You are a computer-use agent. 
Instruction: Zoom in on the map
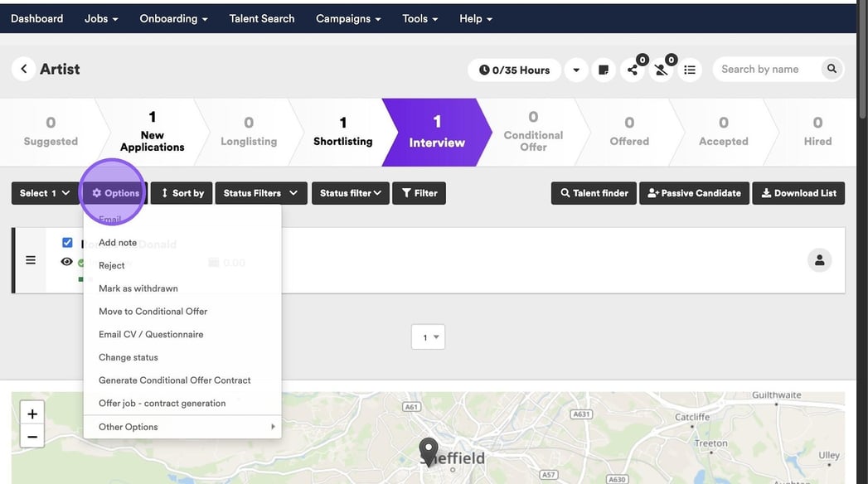(x=32, y=414)
